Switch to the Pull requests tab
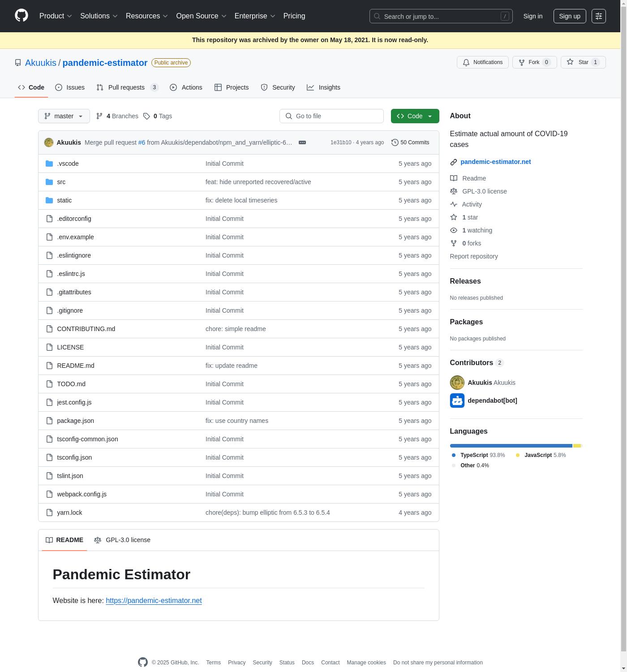The image size is (627, 672). [126, 87]
